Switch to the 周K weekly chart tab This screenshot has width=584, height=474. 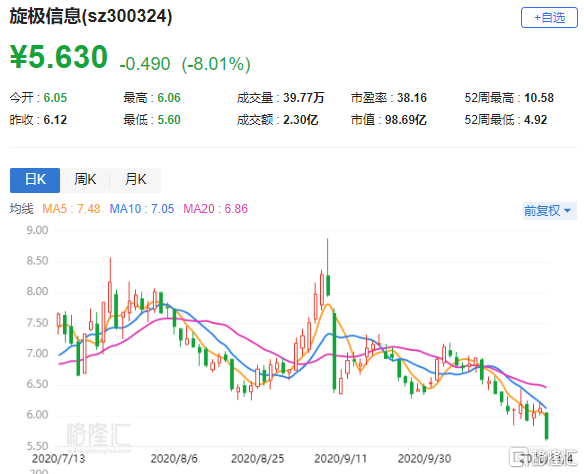tap(85, 180)
